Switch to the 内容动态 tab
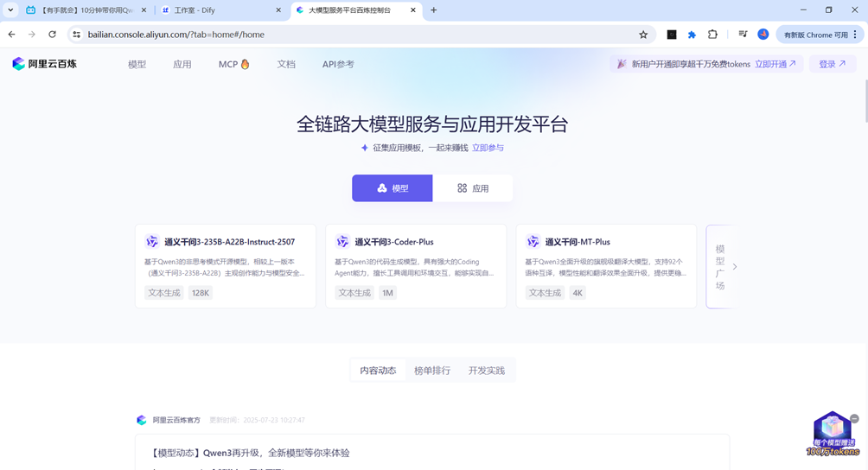868x470 pixels. click(378, 371)
